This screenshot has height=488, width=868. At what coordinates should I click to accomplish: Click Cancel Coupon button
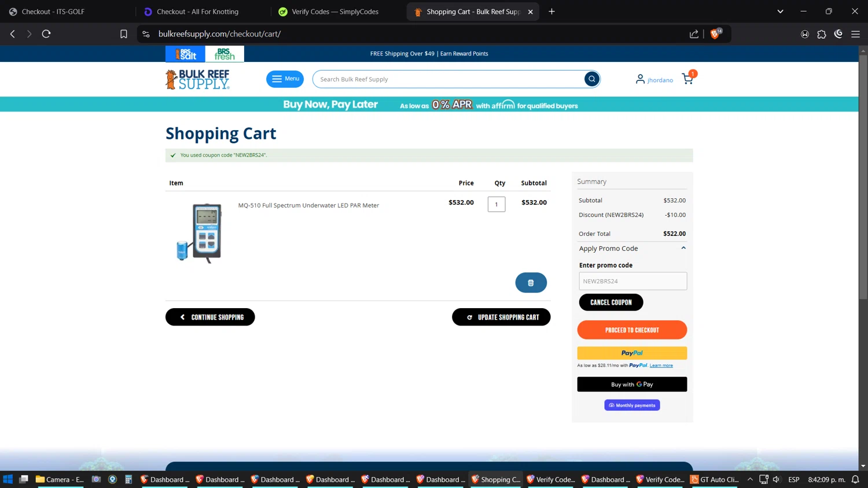coord(611,302)
